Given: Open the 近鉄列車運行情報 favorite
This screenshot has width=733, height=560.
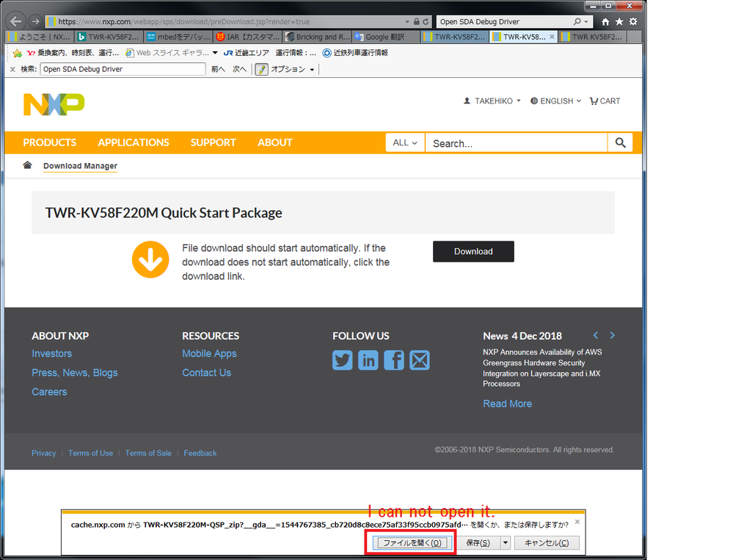Looking at the screenshot, I should point(355,53).
